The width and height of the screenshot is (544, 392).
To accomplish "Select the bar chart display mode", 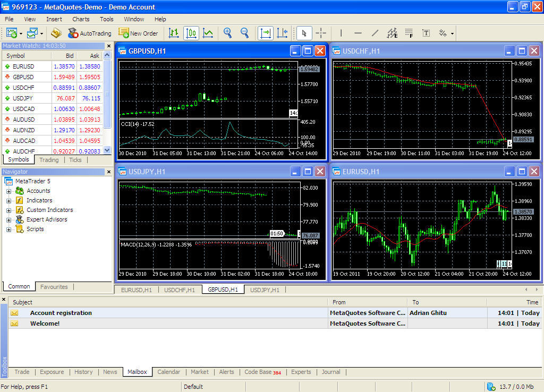I will click(173, 33).
